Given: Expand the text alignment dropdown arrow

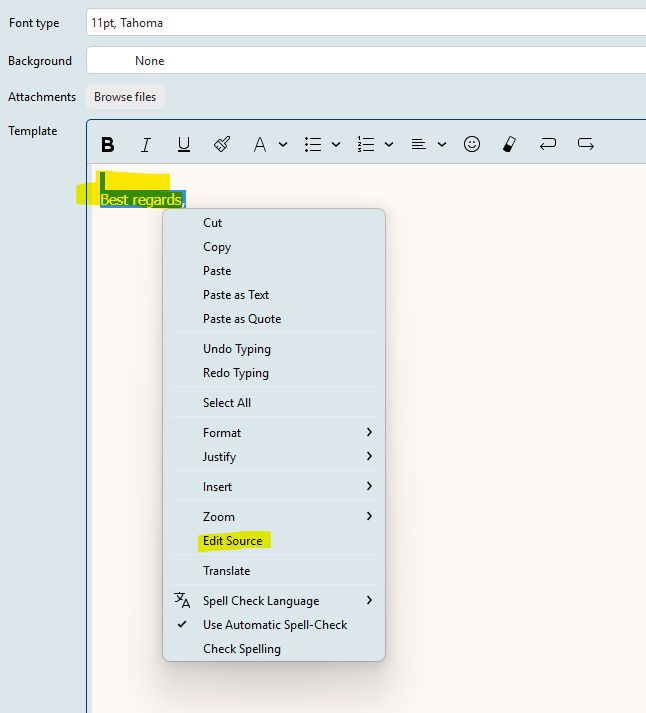Looking at the screenshot, I should (442, 145).
